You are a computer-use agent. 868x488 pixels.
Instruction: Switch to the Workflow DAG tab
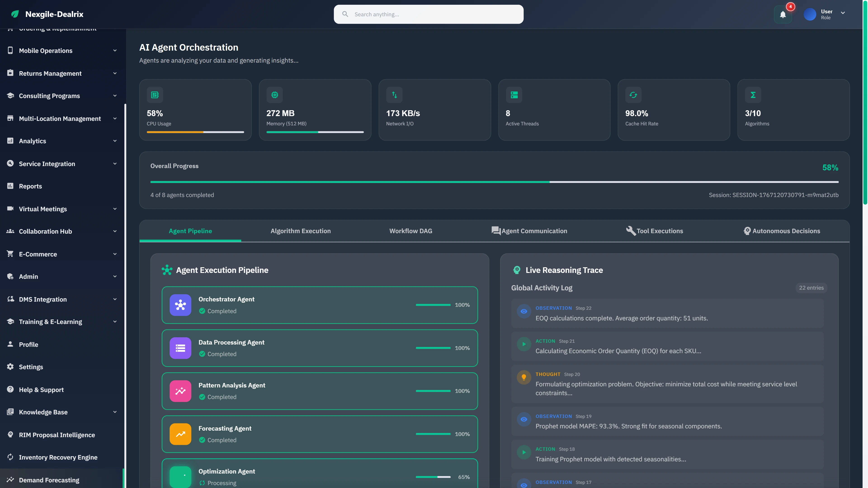[410, 231]
